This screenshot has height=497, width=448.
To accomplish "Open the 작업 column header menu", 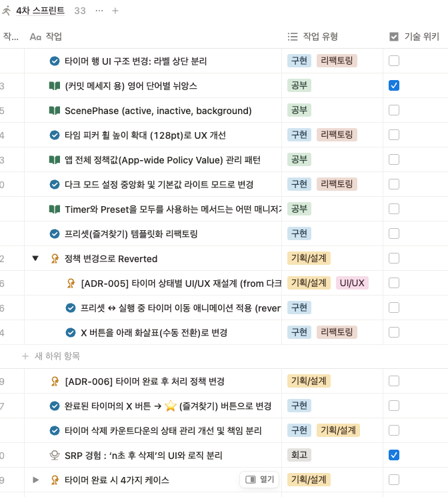I will point(45,37).
